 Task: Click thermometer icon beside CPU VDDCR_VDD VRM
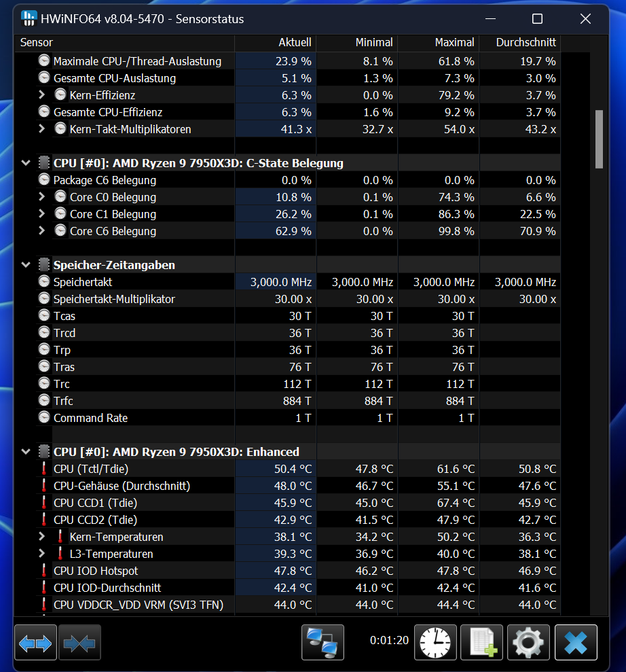pos(43,604)
